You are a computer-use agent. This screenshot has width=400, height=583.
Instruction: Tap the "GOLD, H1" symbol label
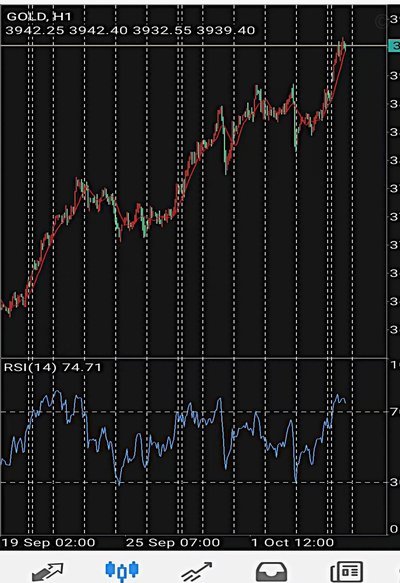pyautogui.click(x=39, y=17)
